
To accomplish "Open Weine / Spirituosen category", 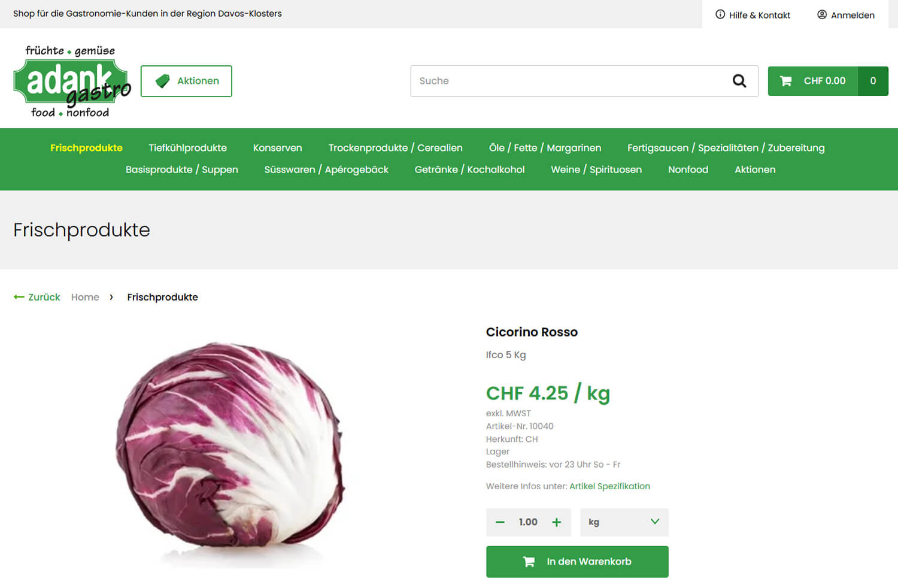I will coord(596,169).
